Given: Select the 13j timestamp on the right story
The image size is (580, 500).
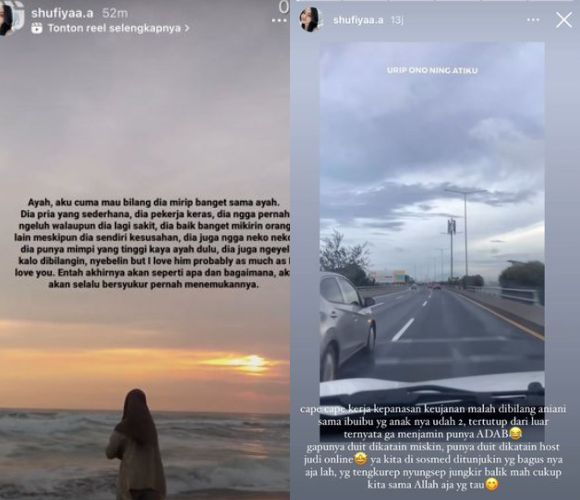Looking at the screenshot, I should tap(397, 20).
